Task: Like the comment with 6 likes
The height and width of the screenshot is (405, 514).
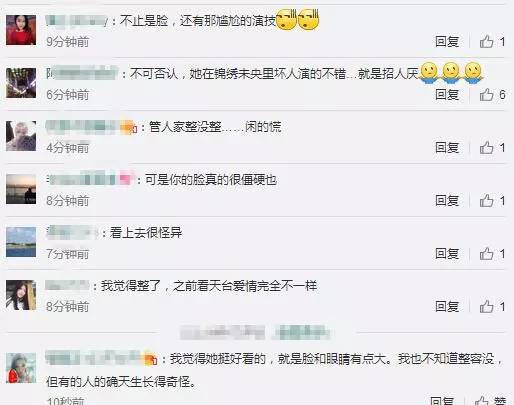Action: [486, 95]
